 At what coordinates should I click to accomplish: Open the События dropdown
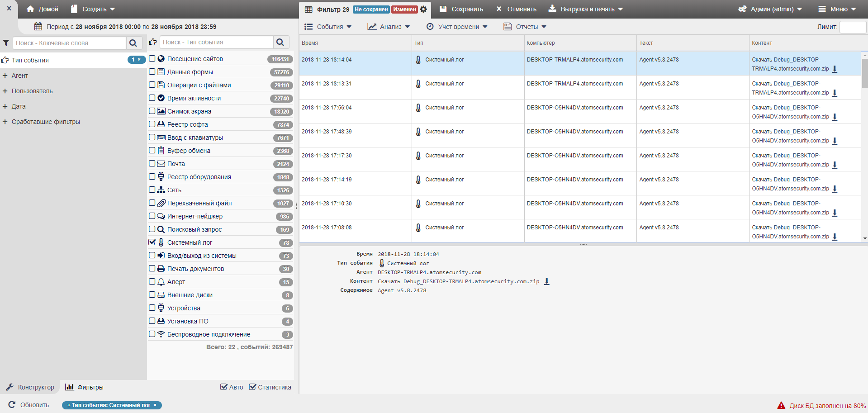[328, 27]
